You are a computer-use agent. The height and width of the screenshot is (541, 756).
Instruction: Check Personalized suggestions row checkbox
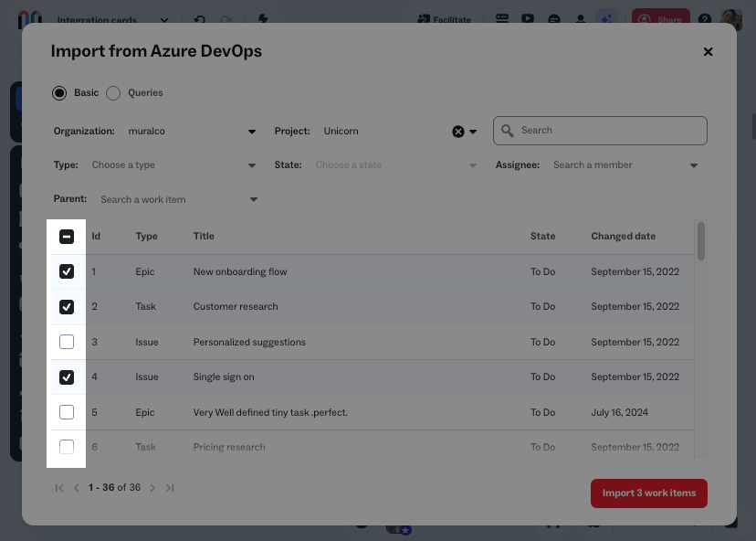(67, 342)
